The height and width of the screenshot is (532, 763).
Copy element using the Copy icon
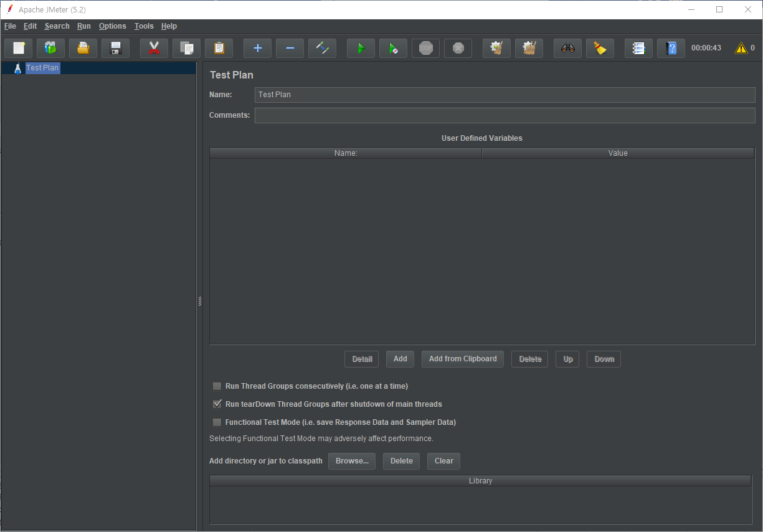187,48
